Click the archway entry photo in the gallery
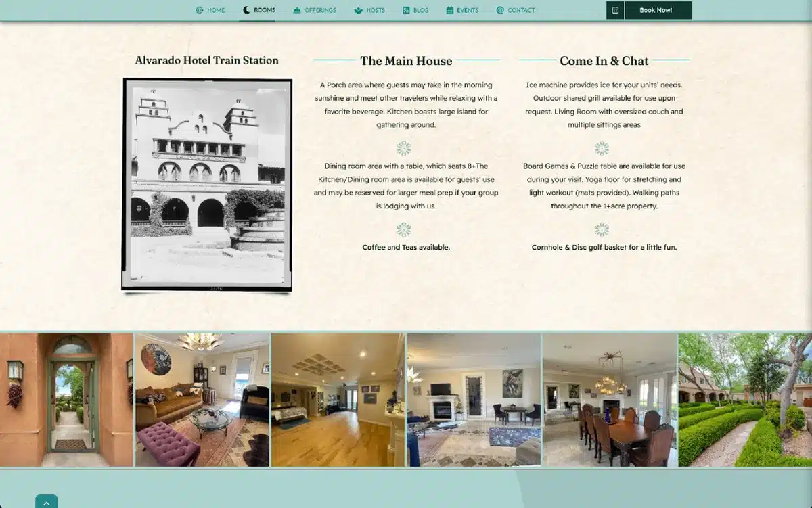The width and height of the screenshot is (812, 508). click(x=67, y=398)
